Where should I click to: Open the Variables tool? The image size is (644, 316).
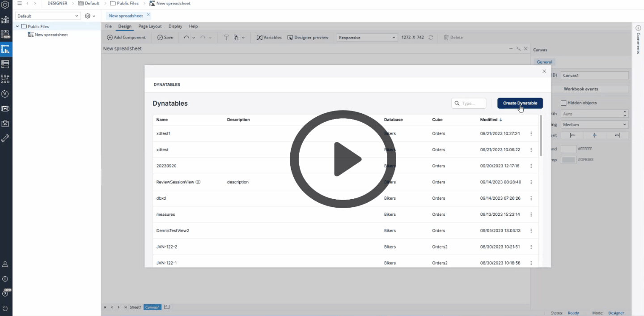tap(269, 38)
